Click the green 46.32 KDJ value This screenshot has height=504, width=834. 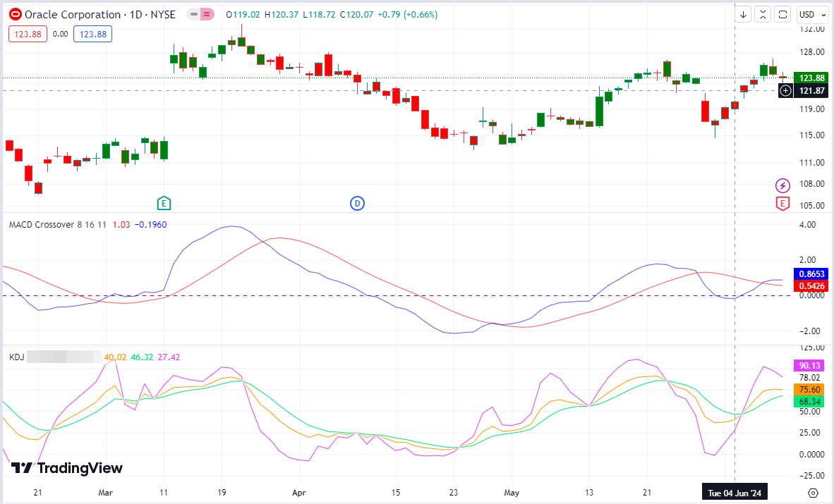(142, 357)
